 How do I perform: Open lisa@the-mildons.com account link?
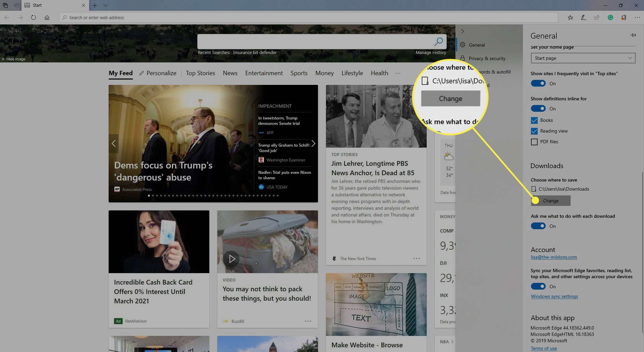(554, 257)
